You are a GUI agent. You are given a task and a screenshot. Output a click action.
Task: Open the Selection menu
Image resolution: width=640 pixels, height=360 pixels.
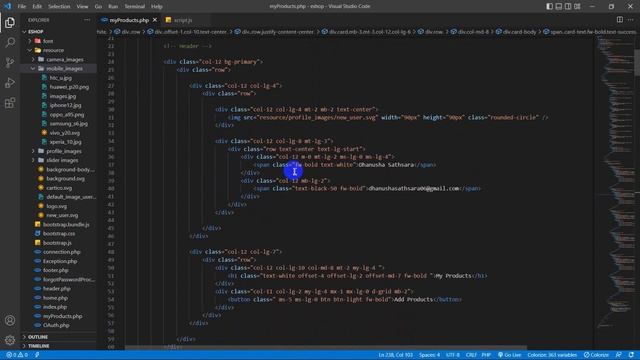(x=59, y=7)
